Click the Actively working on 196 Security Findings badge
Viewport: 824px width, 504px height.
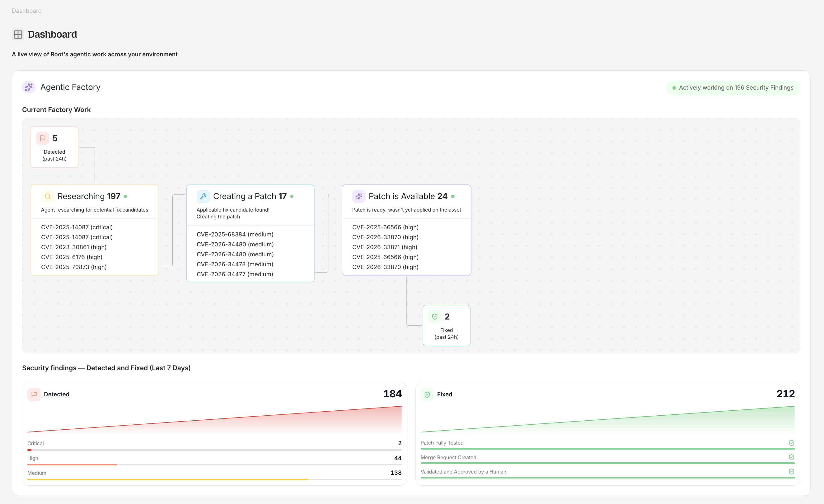tap(733, 88)
